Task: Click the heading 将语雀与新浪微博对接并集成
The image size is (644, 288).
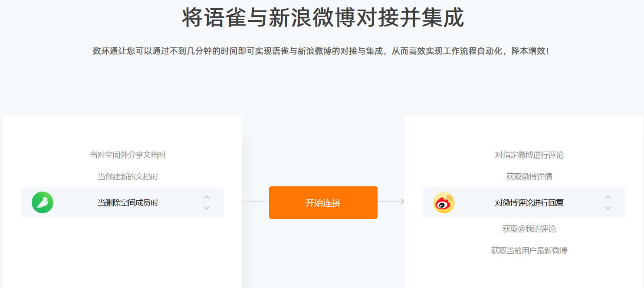Action: [323, 18]
